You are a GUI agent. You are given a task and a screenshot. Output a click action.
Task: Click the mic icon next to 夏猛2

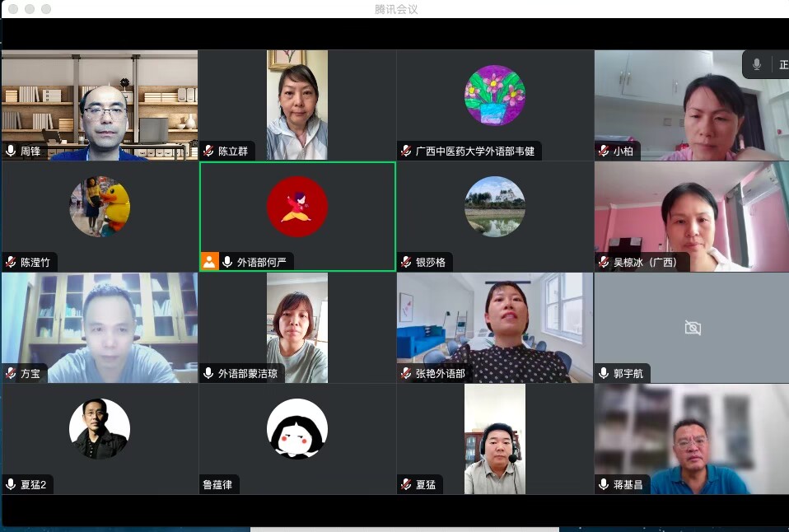click(x=11, y=485)
